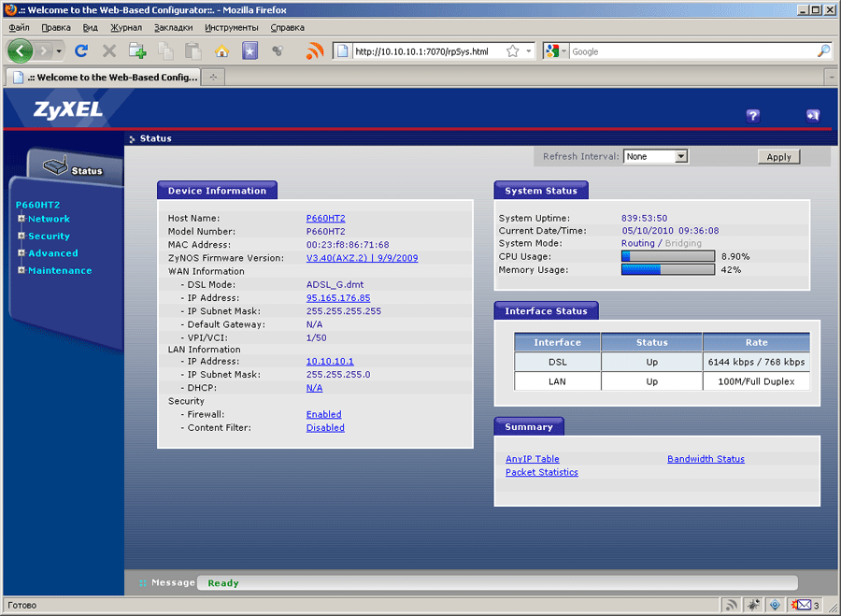Screen dimensions: 841x616
Task: Click the Forward navigation arrow
Action: (44, 51)
